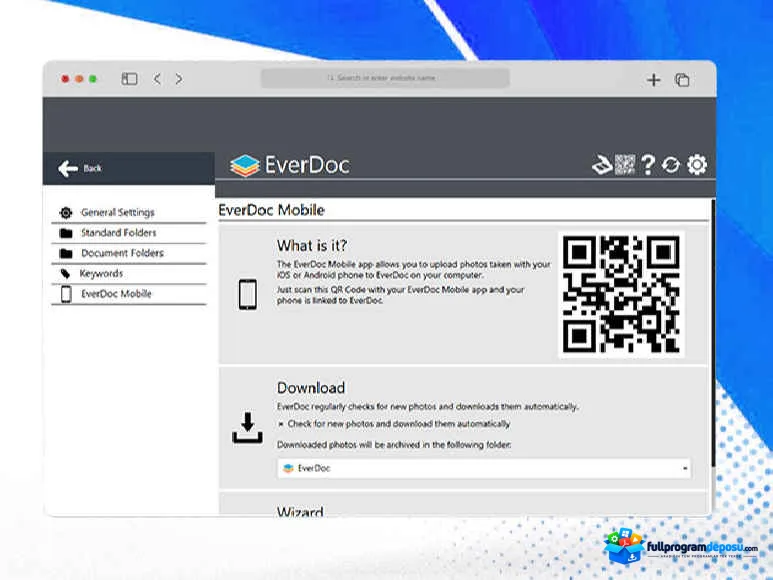
Task: Open settings gear icon in header
Action: [697, 165]
